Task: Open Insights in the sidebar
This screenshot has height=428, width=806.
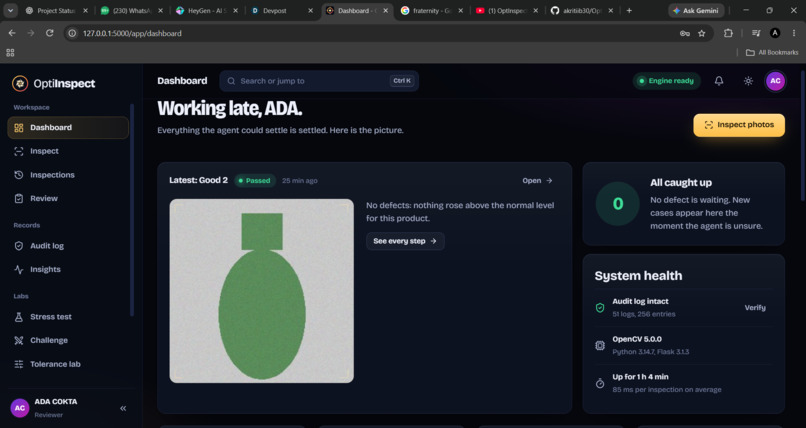Action: tap(68, 269)
